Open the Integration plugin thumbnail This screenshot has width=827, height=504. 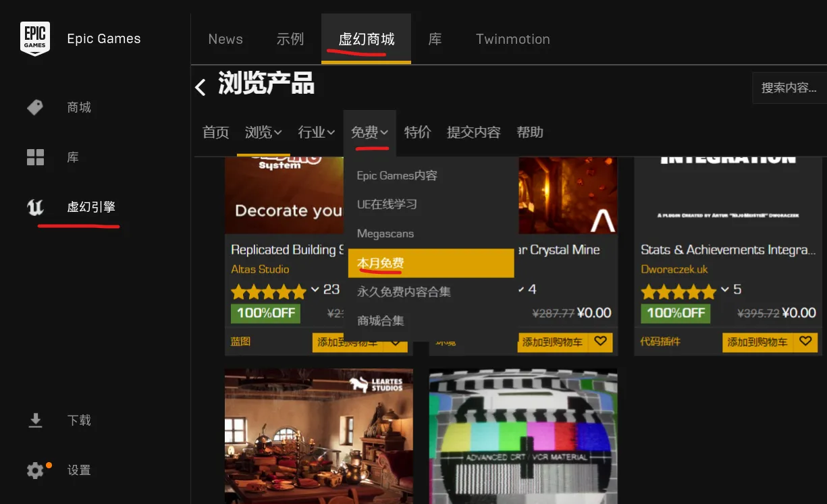(x=728, y=196)
